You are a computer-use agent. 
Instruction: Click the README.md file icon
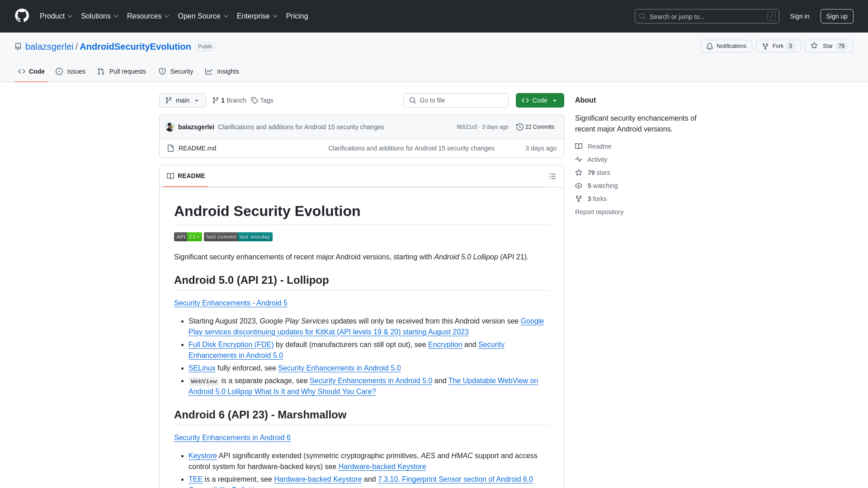(x=170, y=148)
